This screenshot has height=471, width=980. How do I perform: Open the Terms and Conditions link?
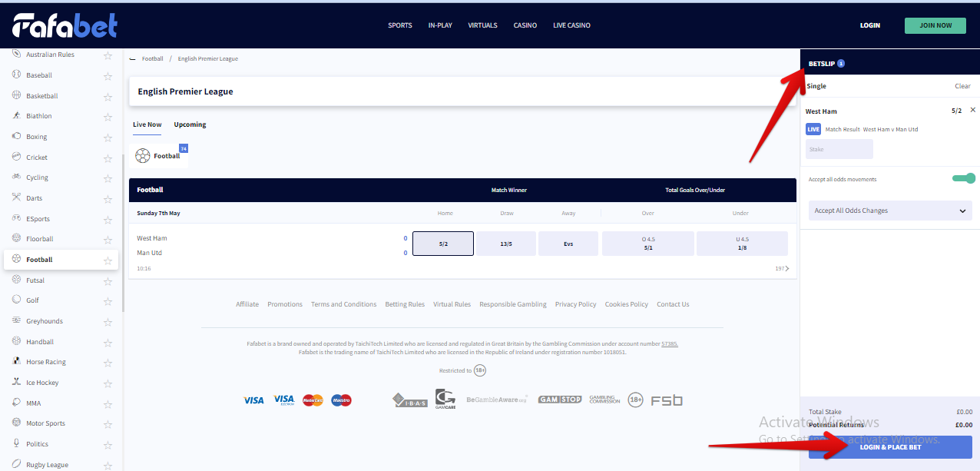(343, 304)
